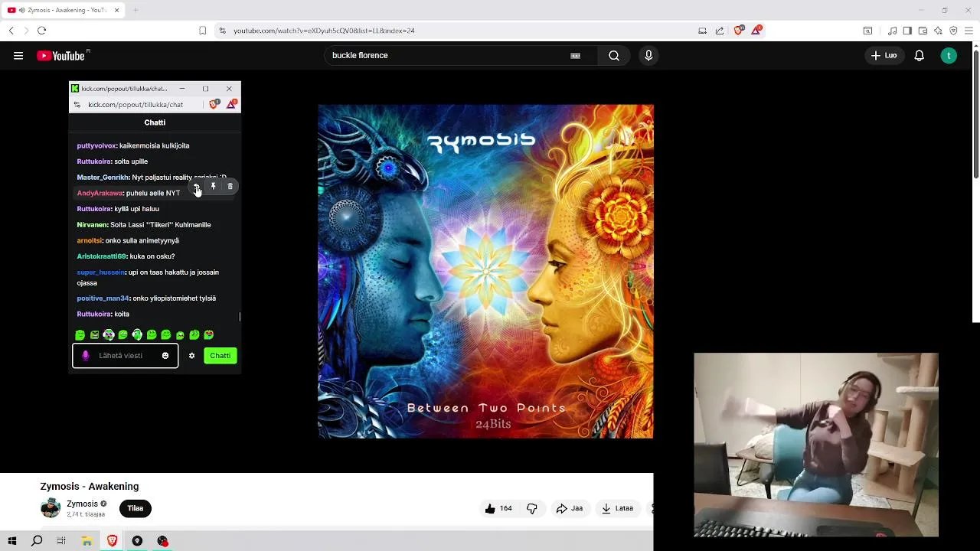
Task: Open the Windows Start menu
Action: click(12, 541)
